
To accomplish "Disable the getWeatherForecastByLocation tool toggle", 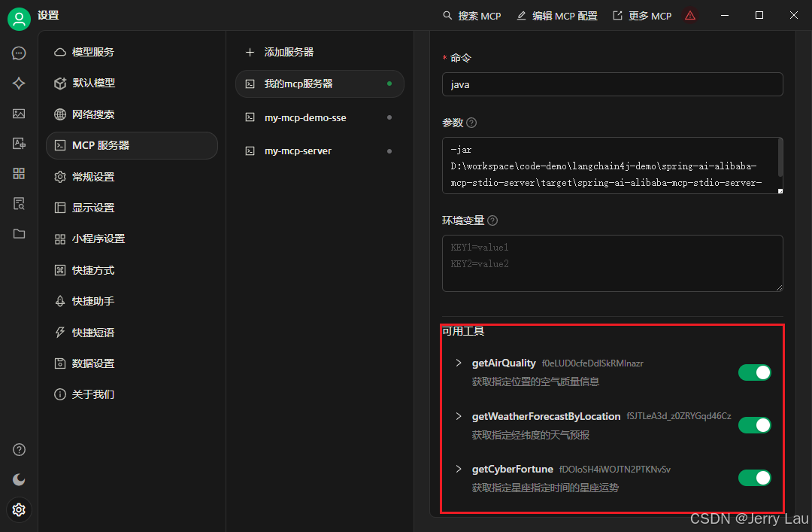I will 755,425.
